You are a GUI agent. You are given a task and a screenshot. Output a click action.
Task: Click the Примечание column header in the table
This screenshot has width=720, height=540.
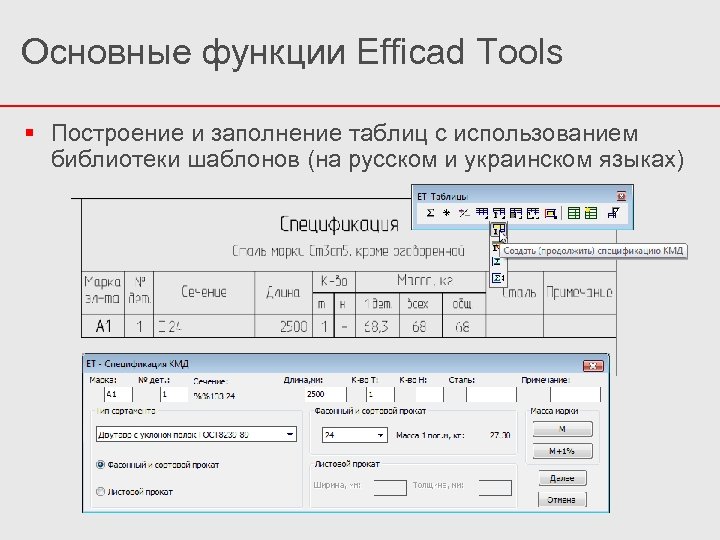coord(579,292)
